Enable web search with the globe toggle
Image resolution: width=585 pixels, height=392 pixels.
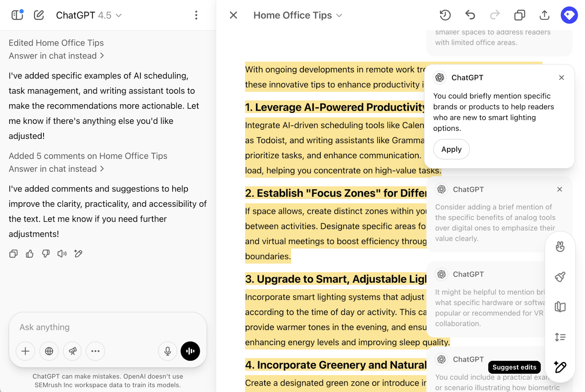click(x=49, y=351)
